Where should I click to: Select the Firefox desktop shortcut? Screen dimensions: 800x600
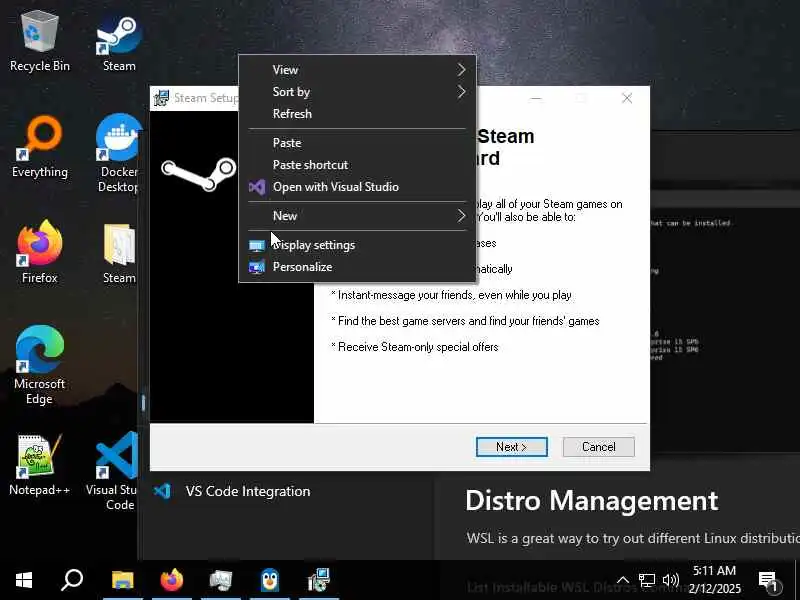[39, 253]
